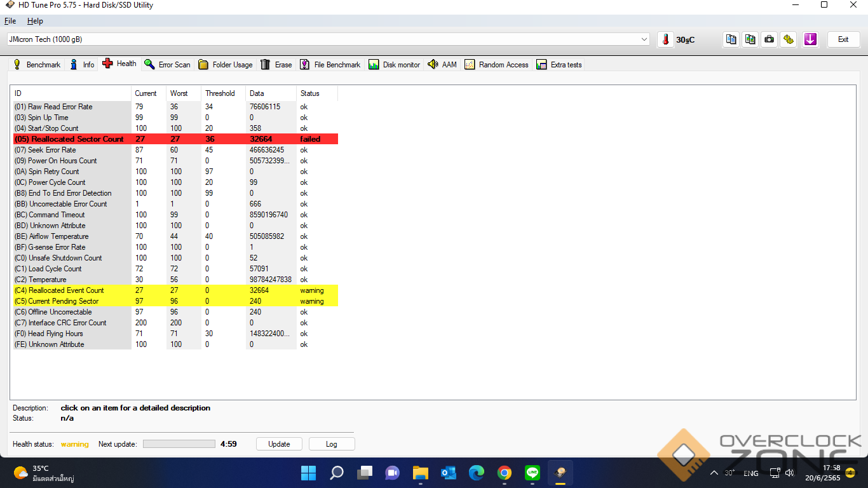Select the "(C7) Interface CRC Error Count" row
Image resolution: width=868 pixels, height=488 pixels.
point(175,323)
